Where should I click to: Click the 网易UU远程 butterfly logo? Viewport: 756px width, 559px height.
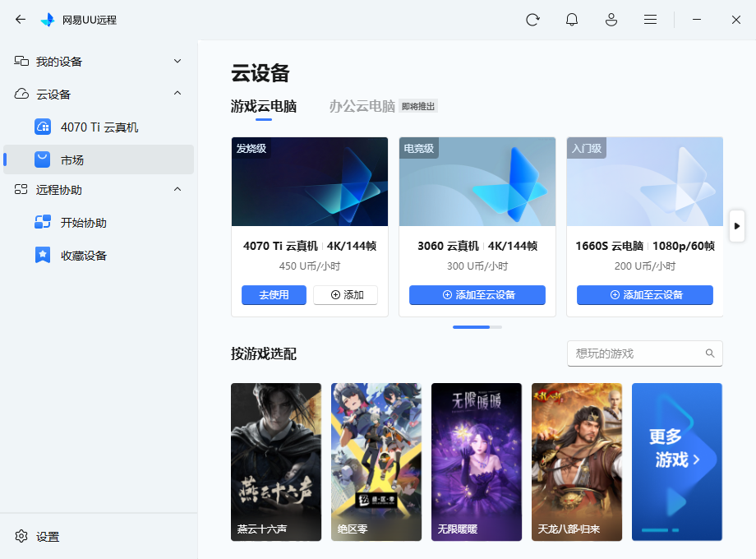pyautogui.click(x=48, y=20)
